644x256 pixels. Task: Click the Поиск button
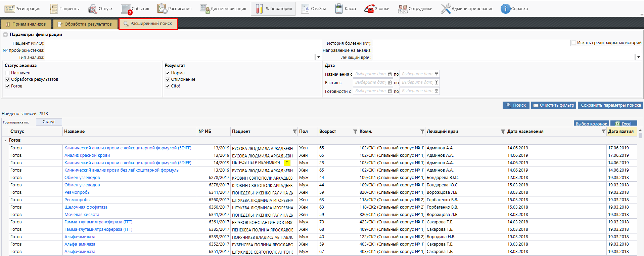click(516, 105)
